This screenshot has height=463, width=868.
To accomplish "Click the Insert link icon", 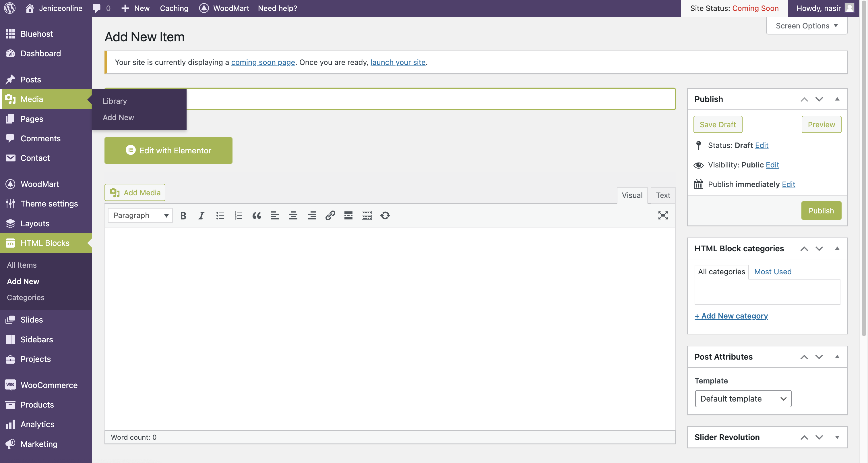I will click(x=330, y=215).
